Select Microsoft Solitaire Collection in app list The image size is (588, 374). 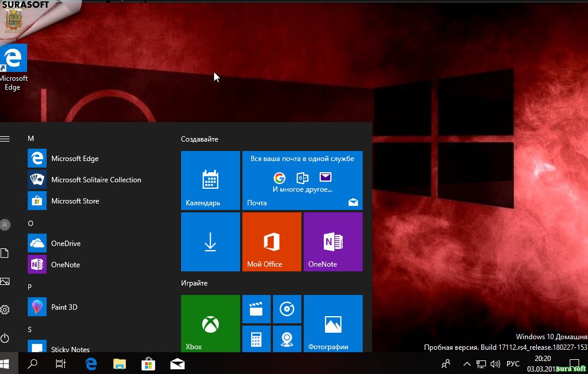coord(96,180)
